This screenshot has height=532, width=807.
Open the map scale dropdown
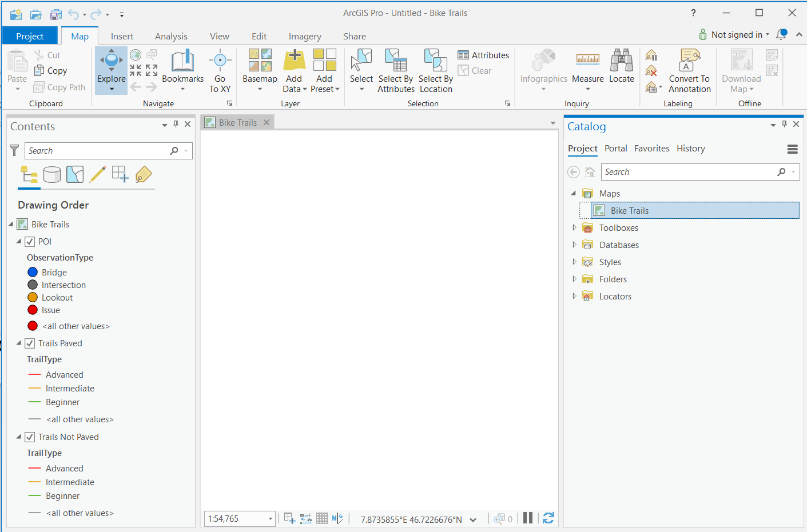pos(271,519)
